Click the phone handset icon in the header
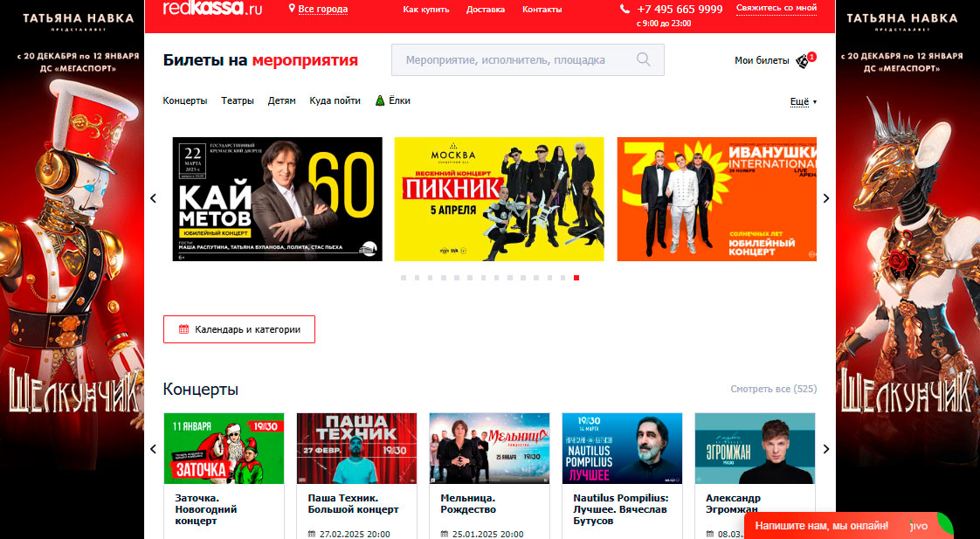Screen dimensions: 980x539 (x=625, y=9)
